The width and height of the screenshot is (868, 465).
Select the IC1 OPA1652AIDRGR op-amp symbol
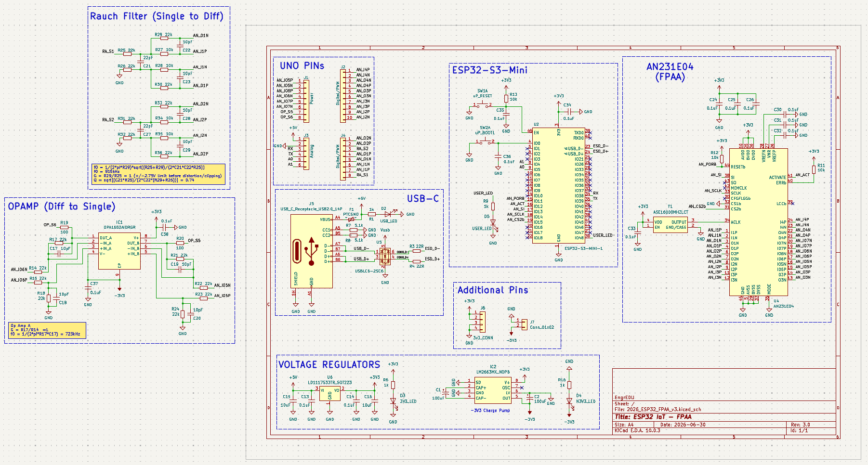point(119,252)
